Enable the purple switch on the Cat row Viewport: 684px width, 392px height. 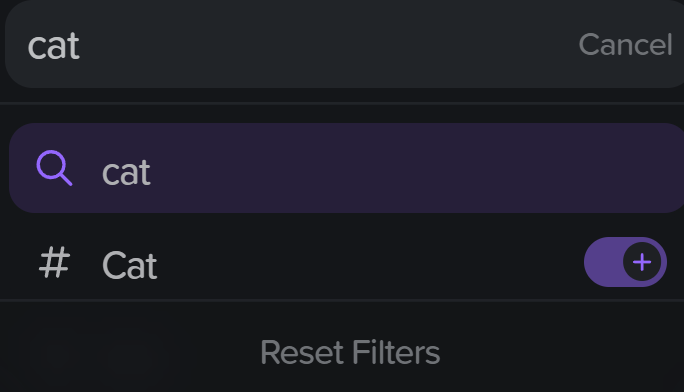pyautogui.click(x=625, y=262)
